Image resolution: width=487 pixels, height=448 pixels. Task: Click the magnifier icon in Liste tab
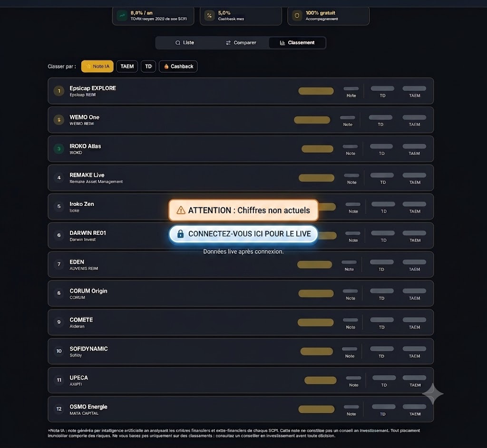[x=178, y=43]
